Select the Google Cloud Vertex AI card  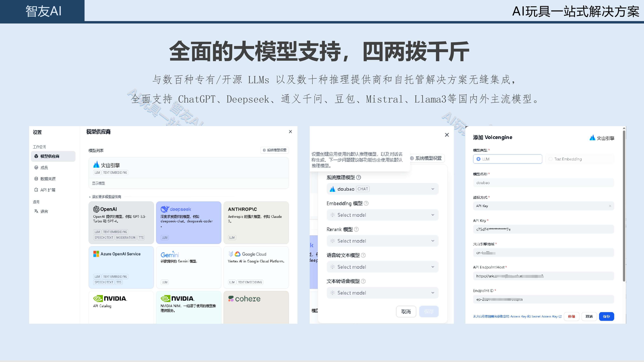[256, 267]
